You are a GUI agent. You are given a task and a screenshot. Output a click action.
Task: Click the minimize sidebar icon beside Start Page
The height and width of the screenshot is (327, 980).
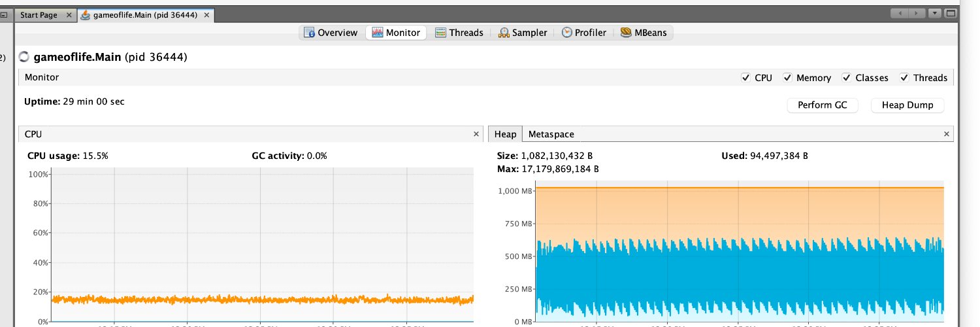click(x=3, y=14)
